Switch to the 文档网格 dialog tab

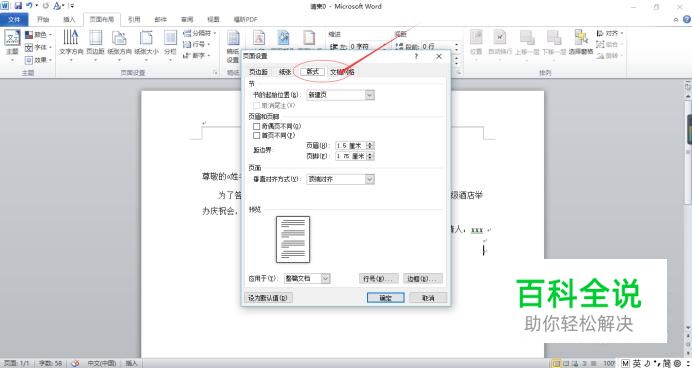[342, 72]
